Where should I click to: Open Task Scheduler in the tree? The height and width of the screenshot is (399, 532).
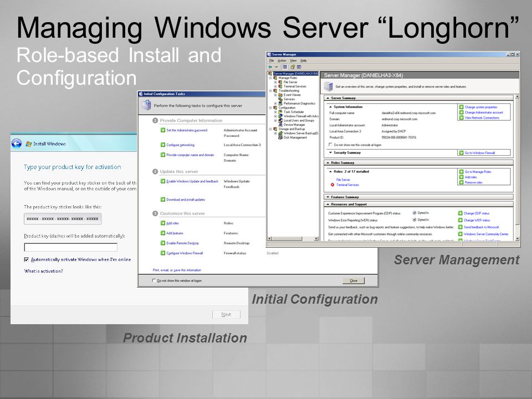tap(294, 111)
